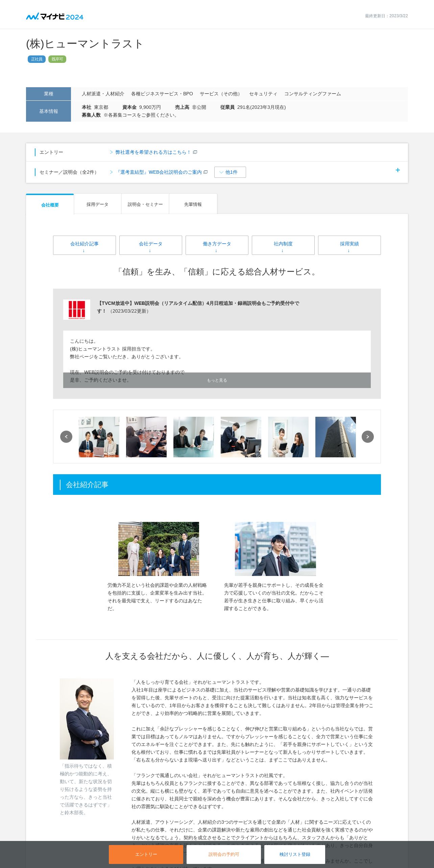Viewport: 434px width, 868px height.
Task: Jump to 働き方データ section button
Action: (217, 245)
